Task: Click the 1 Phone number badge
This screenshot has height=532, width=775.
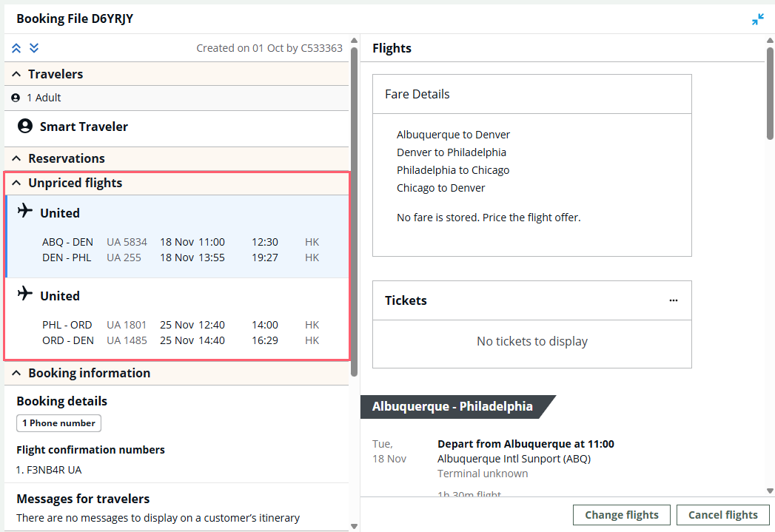Action: [x=58, y=423]
